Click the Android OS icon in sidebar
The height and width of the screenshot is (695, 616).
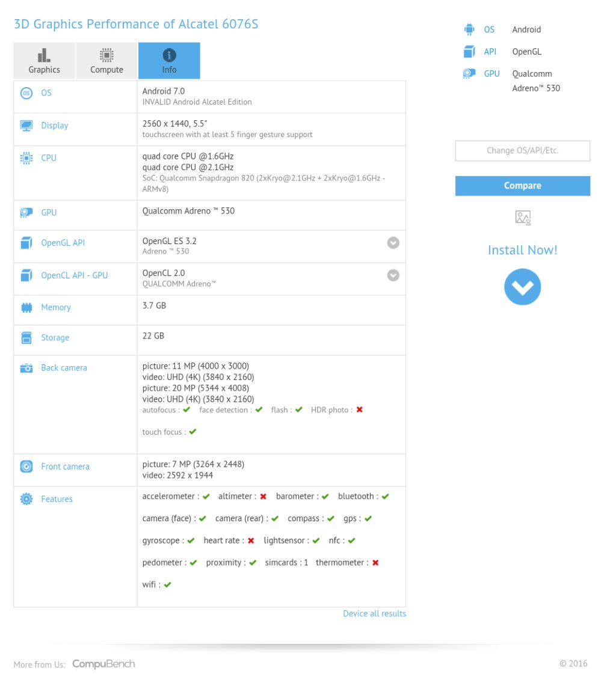pos(469,29)
